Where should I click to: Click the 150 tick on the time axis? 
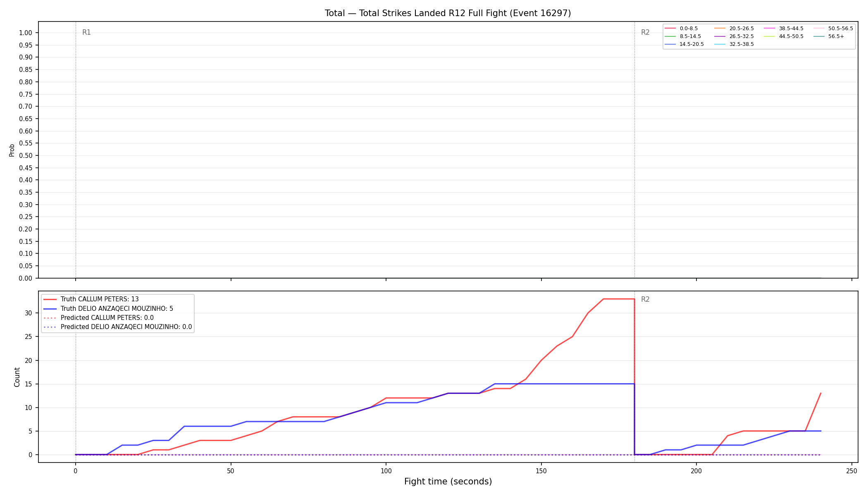pos(541,470)
